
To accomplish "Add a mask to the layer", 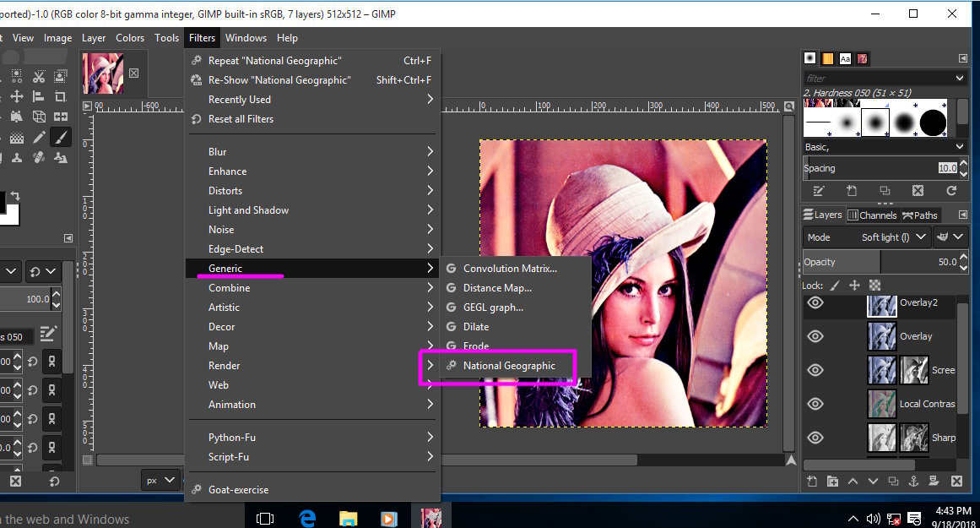I will (x=934, y=481).
